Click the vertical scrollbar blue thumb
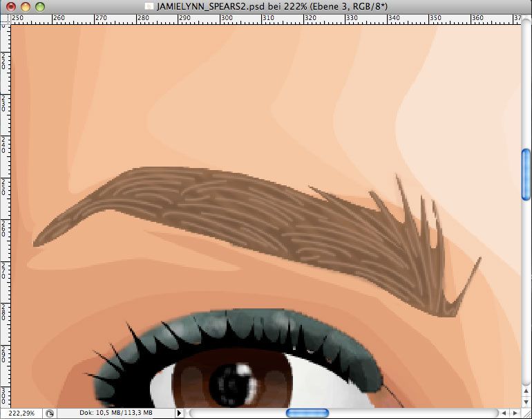 tap(526, 174)
